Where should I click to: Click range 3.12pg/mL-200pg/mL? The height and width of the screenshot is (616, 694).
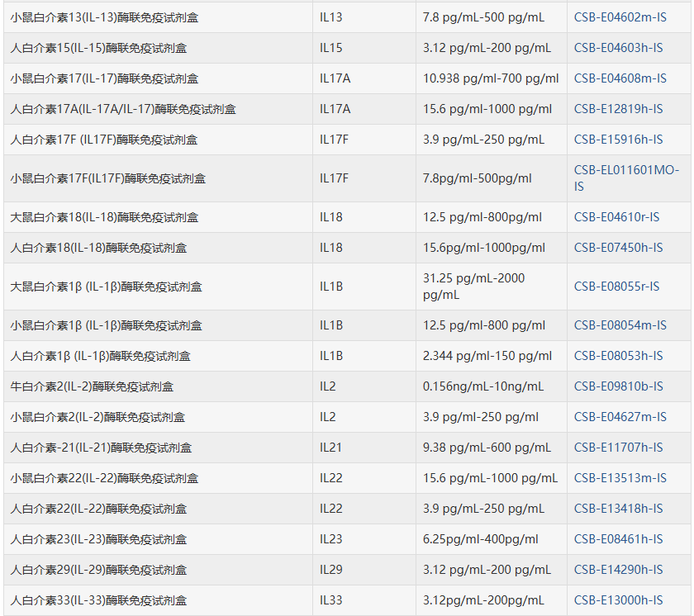(x=483, y=600)
